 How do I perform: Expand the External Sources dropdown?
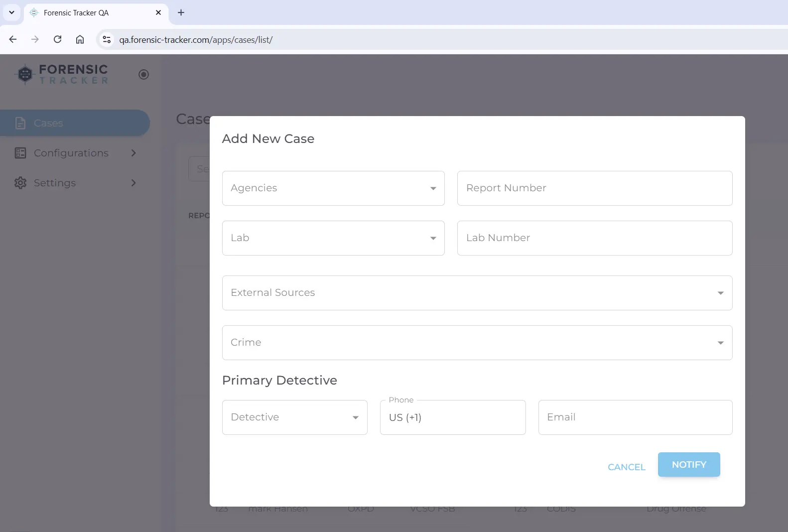(477, 293)
